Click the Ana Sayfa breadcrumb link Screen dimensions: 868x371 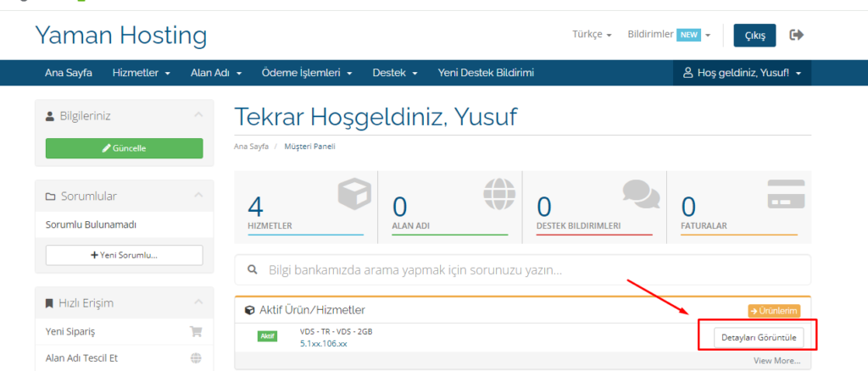tap(251, 147)
